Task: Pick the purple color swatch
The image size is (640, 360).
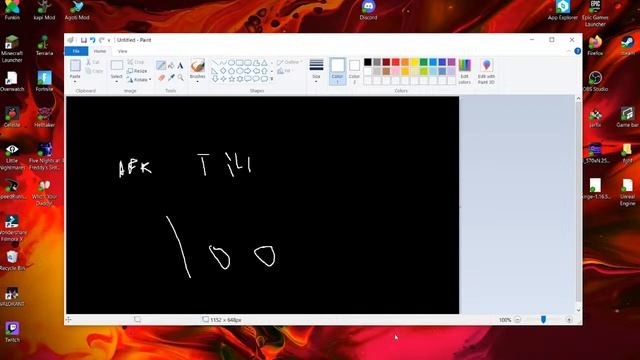Action: (451, 62)
